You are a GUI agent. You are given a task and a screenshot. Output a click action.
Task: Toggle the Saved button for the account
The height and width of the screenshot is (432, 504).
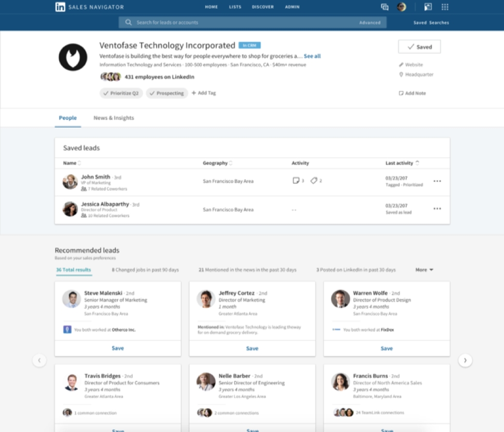point(419,47)
